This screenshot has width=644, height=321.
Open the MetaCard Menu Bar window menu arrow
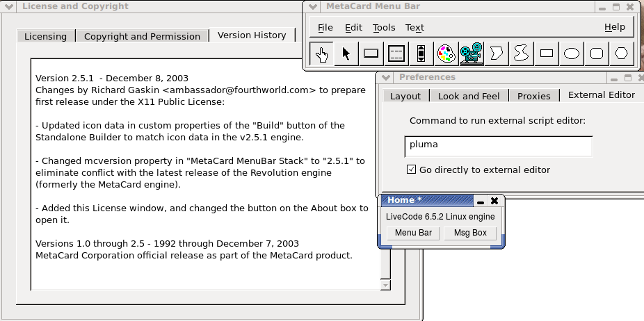click(x=313, y=6)
